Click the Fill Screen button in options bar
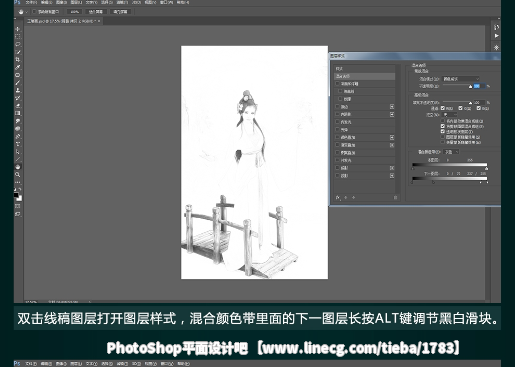The width and height of the screenshot is (515, 367). point(121,12)
